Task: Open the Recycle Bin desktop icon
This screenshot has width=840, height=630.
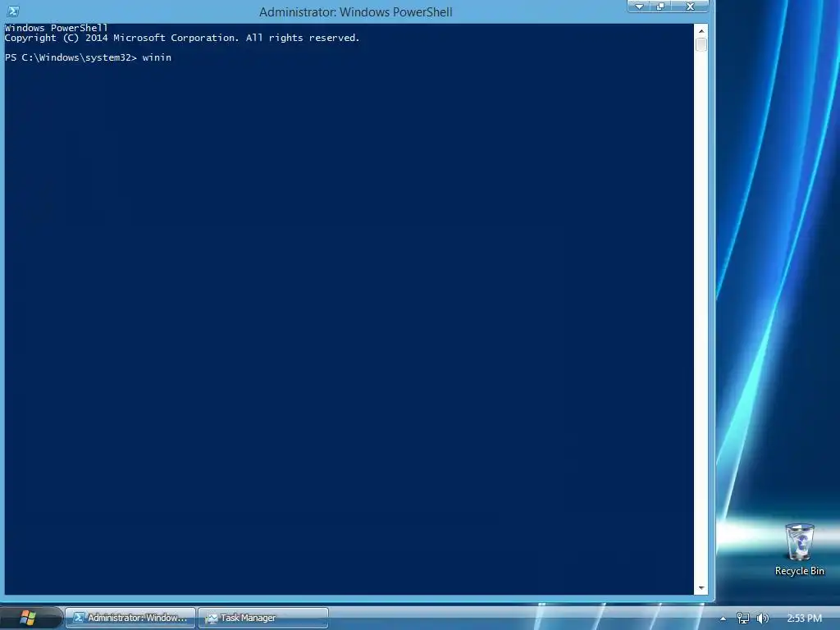Action: [799, 550]
